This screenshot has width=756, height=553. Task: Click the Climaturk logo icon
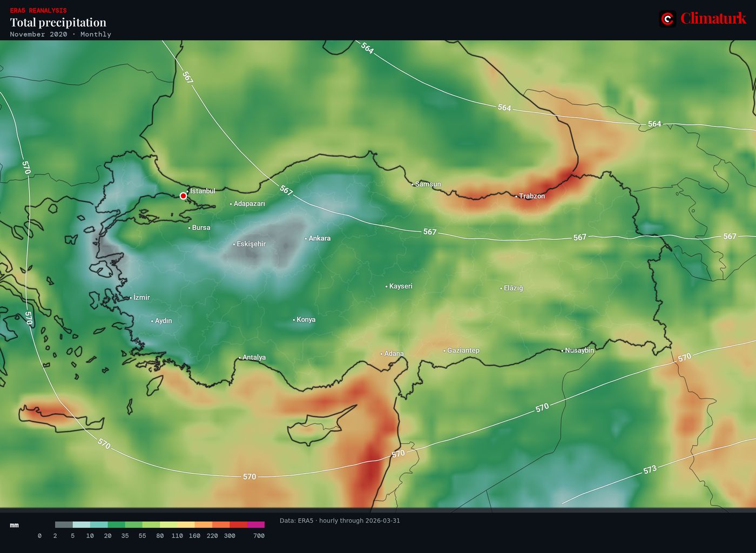668,19
